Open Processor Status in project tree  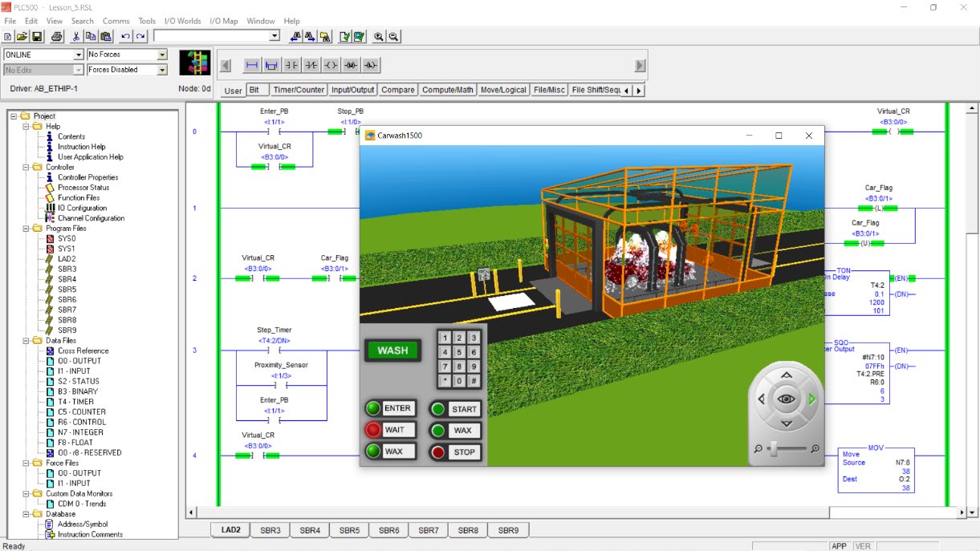(83, 188)
